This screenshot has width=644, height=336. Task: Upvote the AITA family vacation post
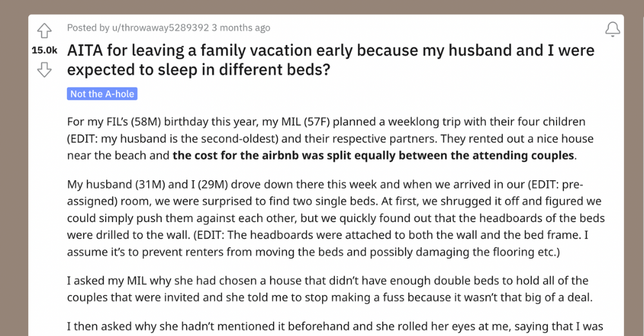click(44, 30)
